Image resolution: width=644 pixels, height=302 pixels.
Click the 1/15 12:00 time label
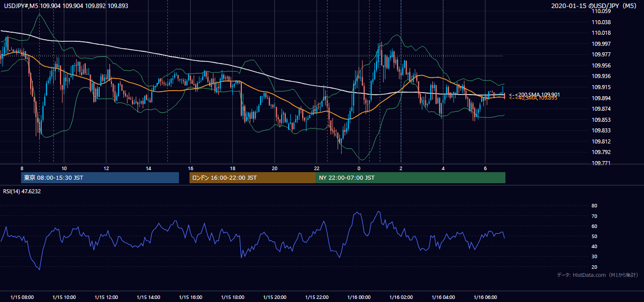[106, 297]
